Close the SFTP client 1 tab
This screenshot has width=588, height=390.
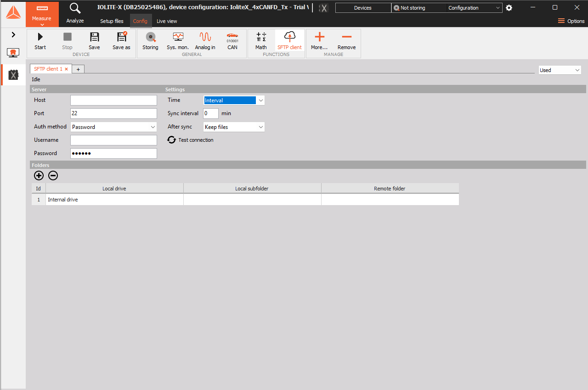coord(67,69)
